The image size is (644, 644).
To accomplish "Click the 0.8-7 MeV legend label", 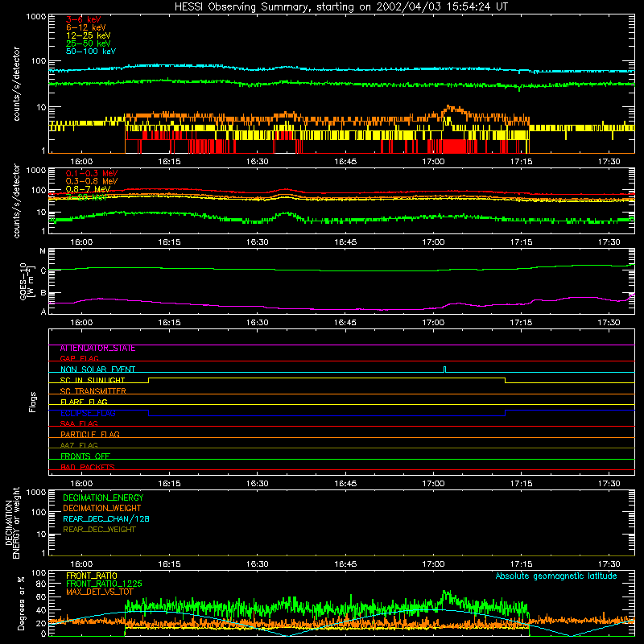I will click(89, 189).
